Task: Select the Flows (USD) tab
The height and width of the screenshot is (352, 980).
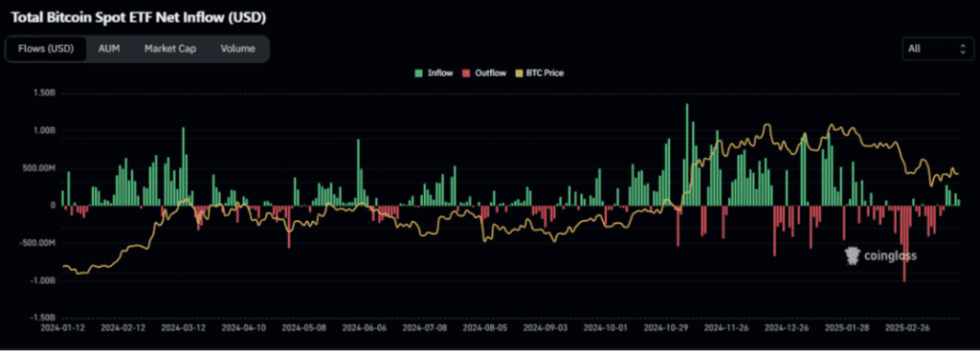Action: (x=46, y=49)
